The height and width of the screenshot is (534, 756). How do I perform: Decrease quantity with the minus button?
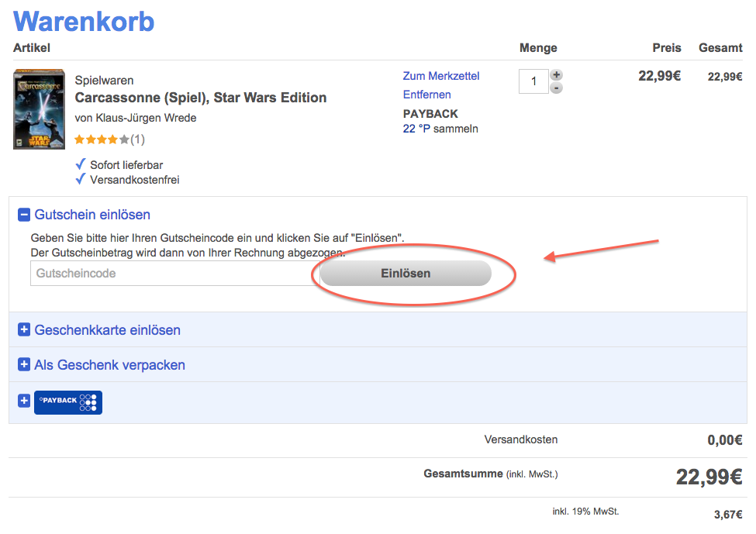coord(556,88)
